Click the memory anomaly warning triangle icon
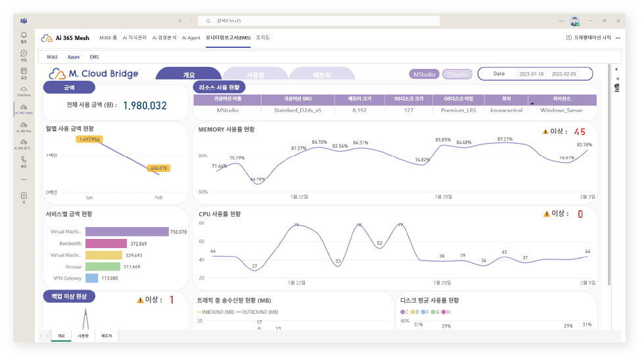644x361 pixels. [545, 132]
